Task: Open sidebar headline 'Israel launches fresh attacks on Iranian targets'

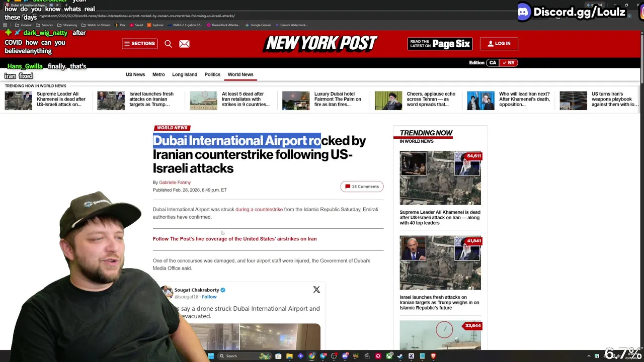Action: pos(439,303)
